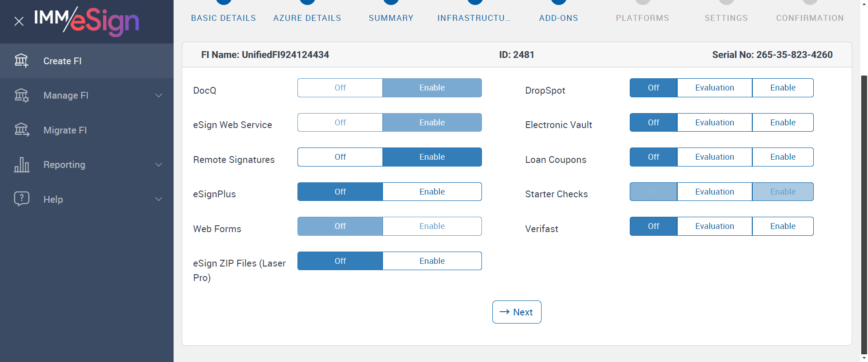The width and height of the screenshot is (868, 362).
Task: Click the ID: 2481 text
Action: [517, 55]
